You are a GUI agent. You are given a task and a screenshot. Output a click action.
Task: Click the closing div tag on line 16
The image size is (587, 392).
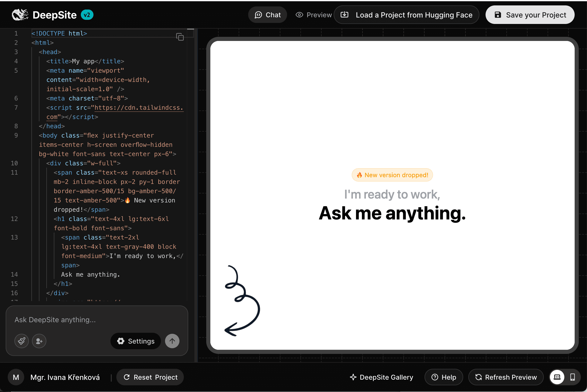57,293
